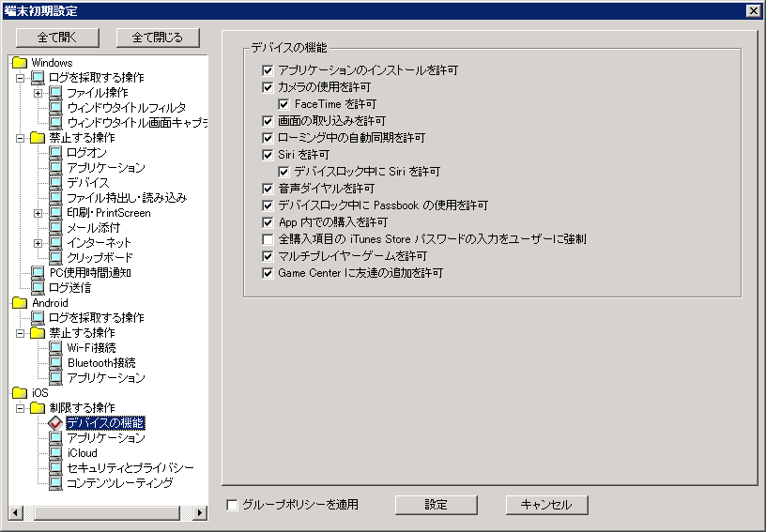Click the iOS folder icon

pyautogui.click(x=19, y=393)
